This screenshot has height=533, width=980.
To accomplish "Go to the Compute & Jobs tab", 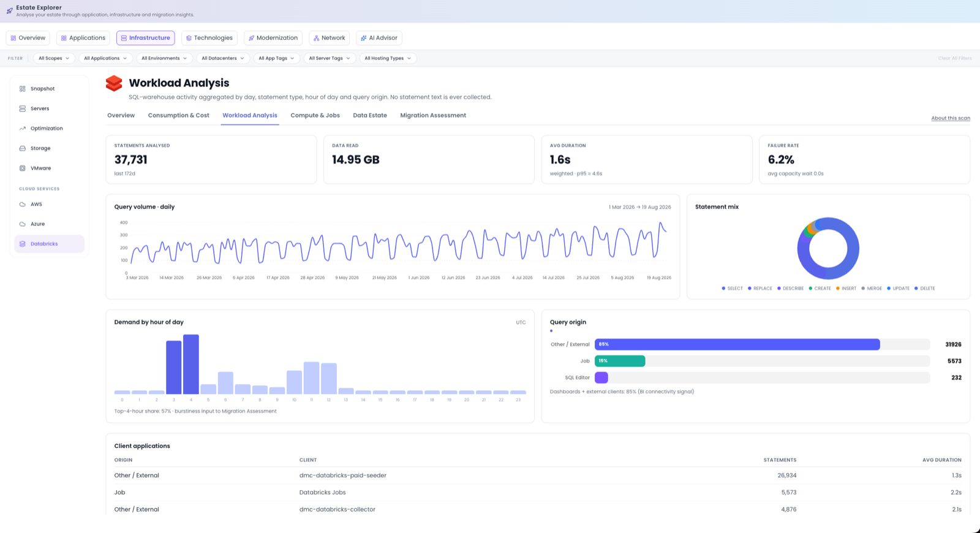I will pos(315,115).
